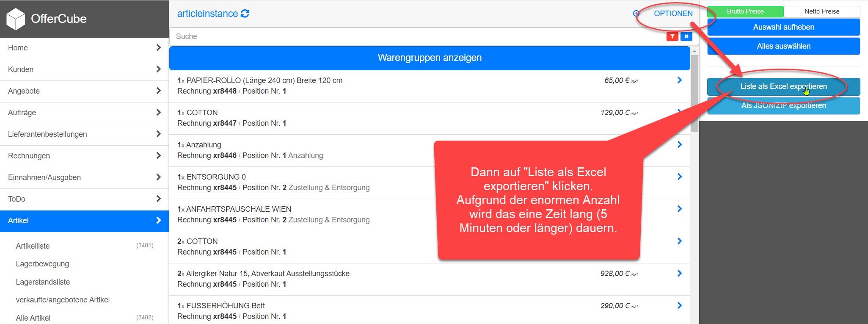
Task: Expand Rechnungen menu chevron
Action: click(x=159, y=155)
